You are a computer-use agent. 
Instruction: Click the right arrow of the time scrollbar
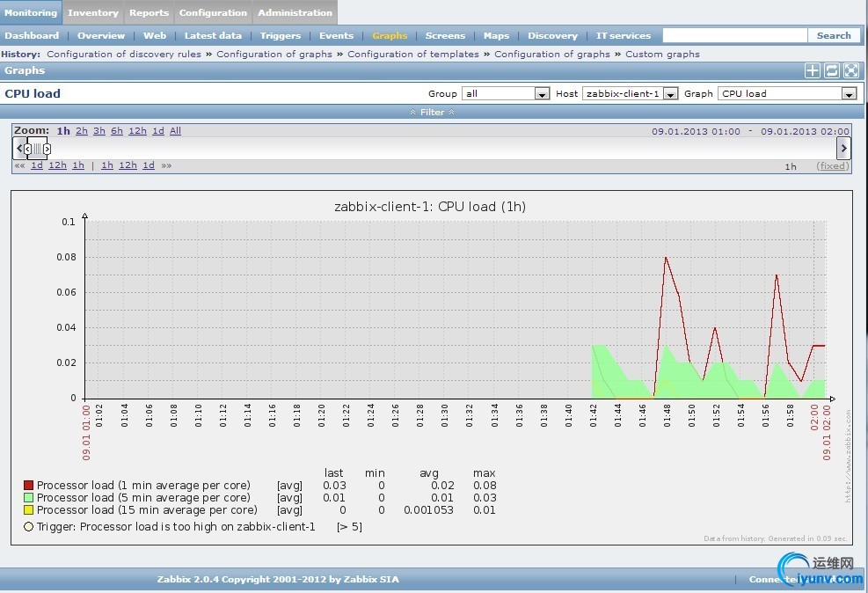pyautogui.click(x=843, y=149)
